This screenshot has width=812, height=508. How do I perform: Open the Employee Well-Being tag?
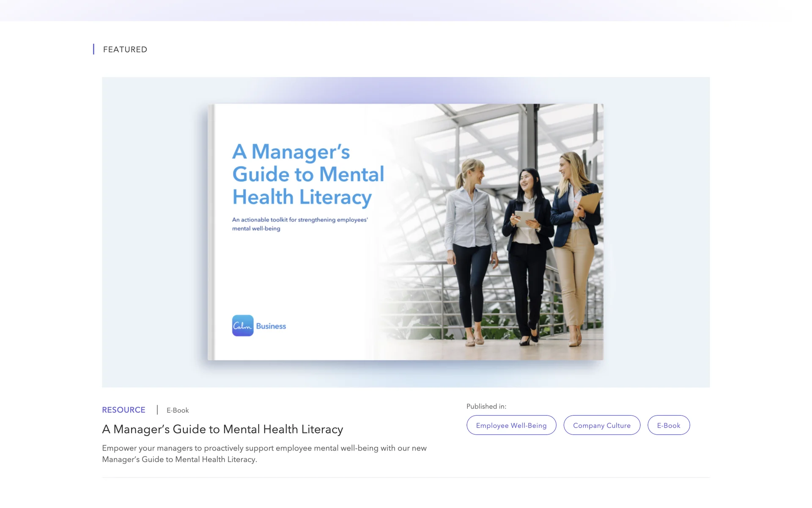tap(511, 425)
